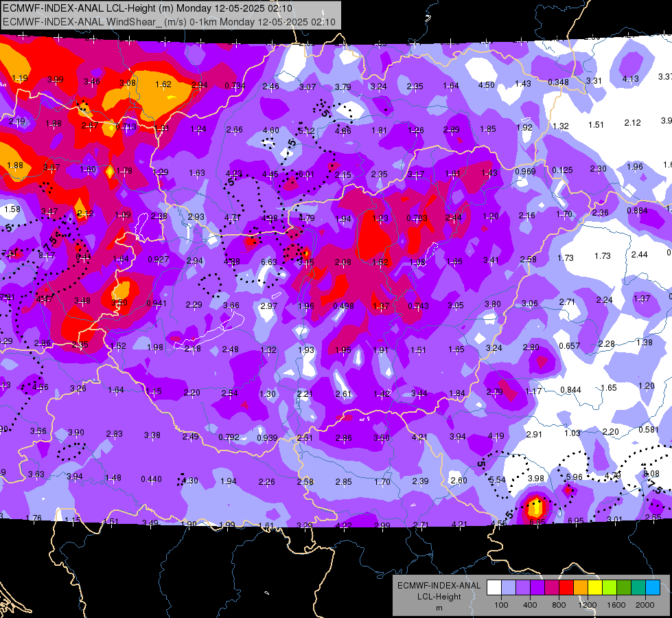Screen dimensions: 672x618
Task: Click the unit 'm' in the legend box
Action: [x=439, y=608]
